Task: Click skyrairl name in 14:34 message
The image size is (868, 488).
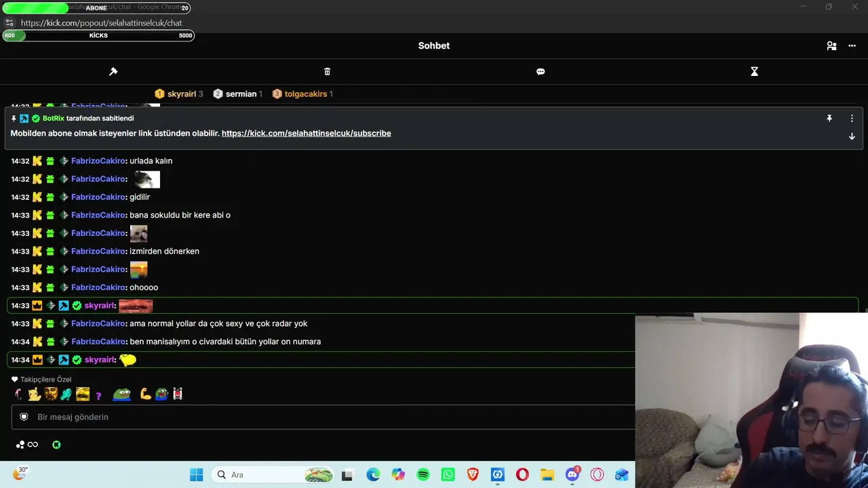Action: pos(100,360)
